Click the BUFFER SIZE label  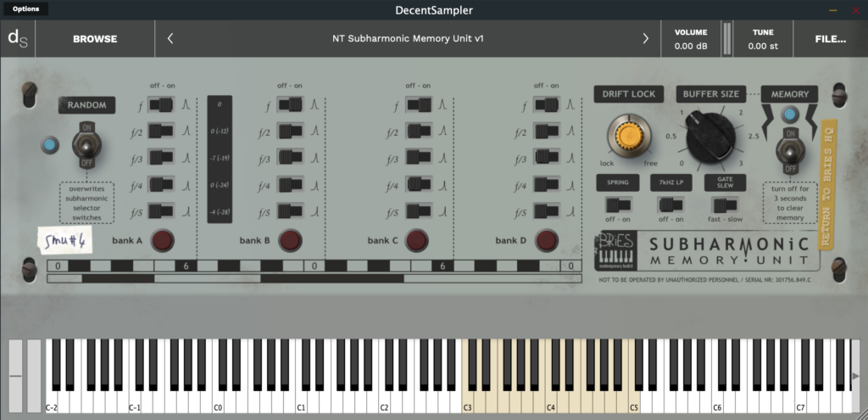(x=711, y=94)
